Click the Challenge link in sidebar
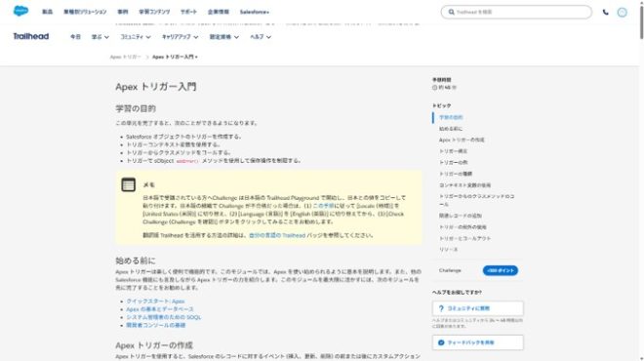The height and width of the screenshot is (361, 644). point(450,270)
